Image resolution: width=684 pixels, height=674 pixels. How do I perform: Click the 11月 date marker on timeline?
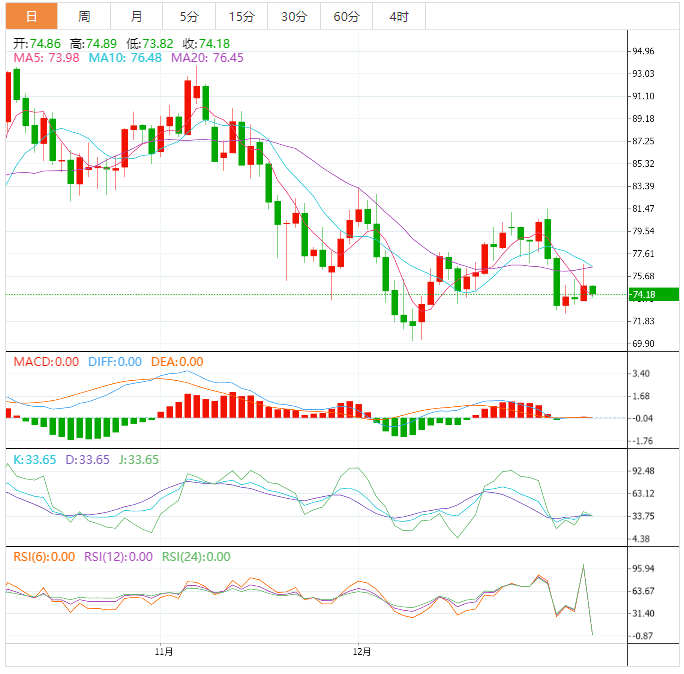point(164,652)
